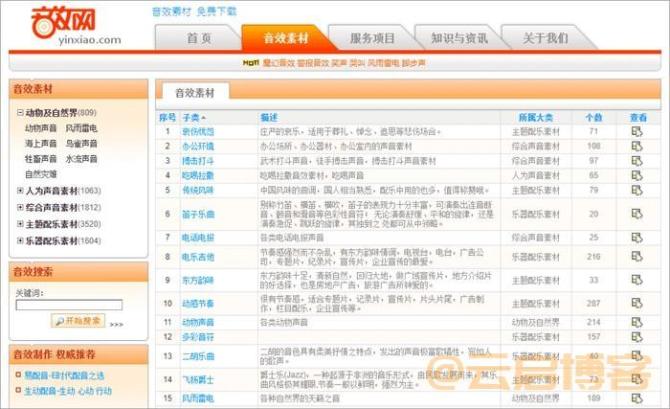Collapse the 动物及自然界 tree category
Viewport: 670px width, 409px height.
tap(20, 113)
